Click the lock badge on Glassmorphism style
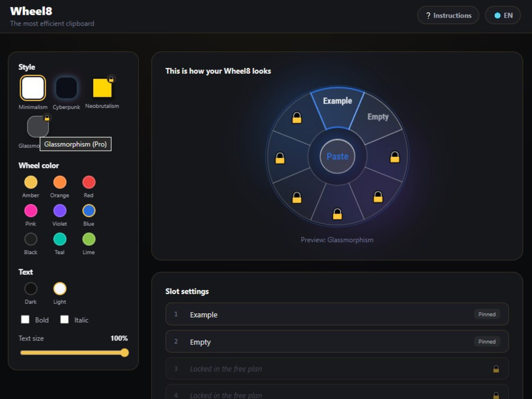 click(47, 117)
